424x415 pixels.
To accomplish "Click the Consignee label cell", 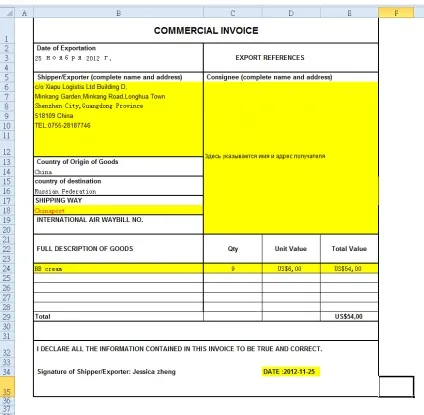I will pos(291,77).
